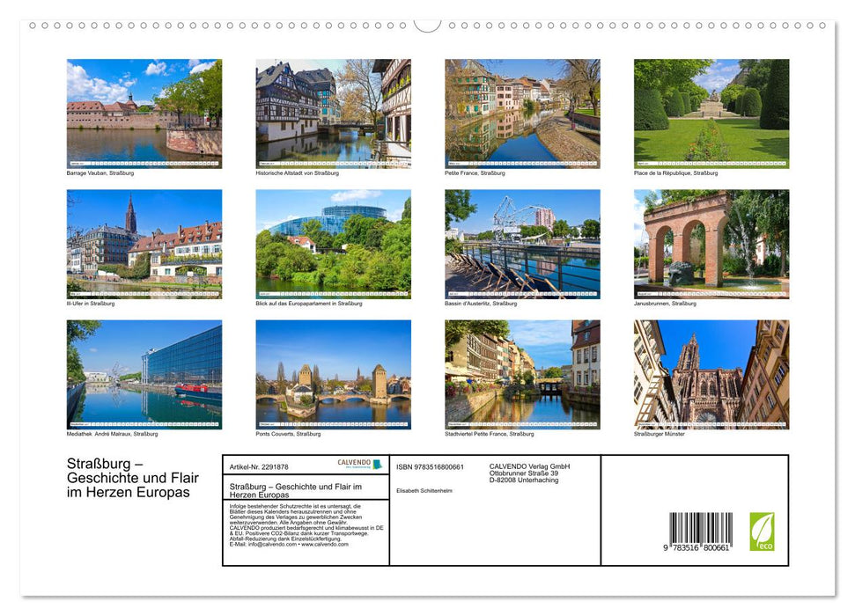Click caption 'Ill-Ufer in Straßburg'

(91, 304)
